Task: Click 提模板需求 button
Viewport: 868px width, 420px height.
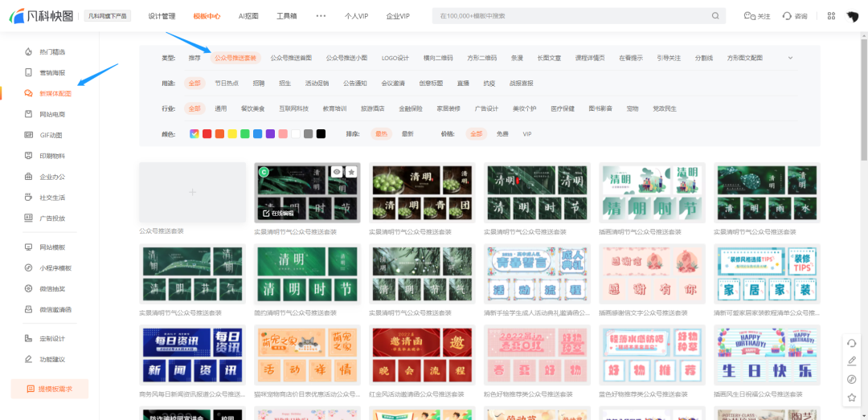Action: pos(50,389)
